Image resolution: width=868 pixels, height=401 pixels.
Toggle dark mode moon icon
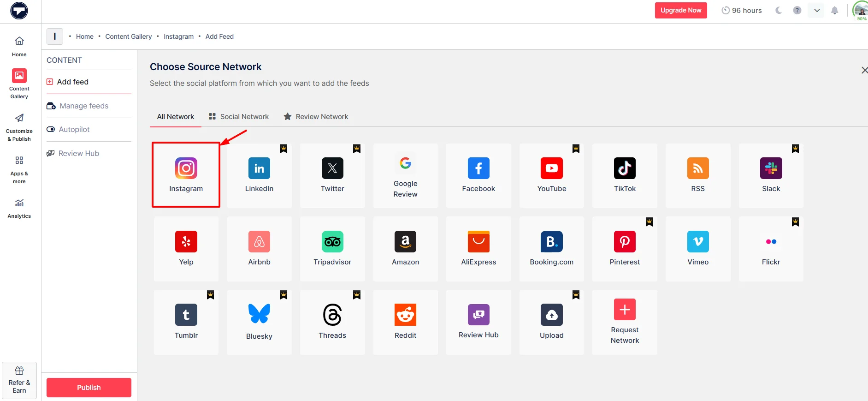click(x=779, y=10)
